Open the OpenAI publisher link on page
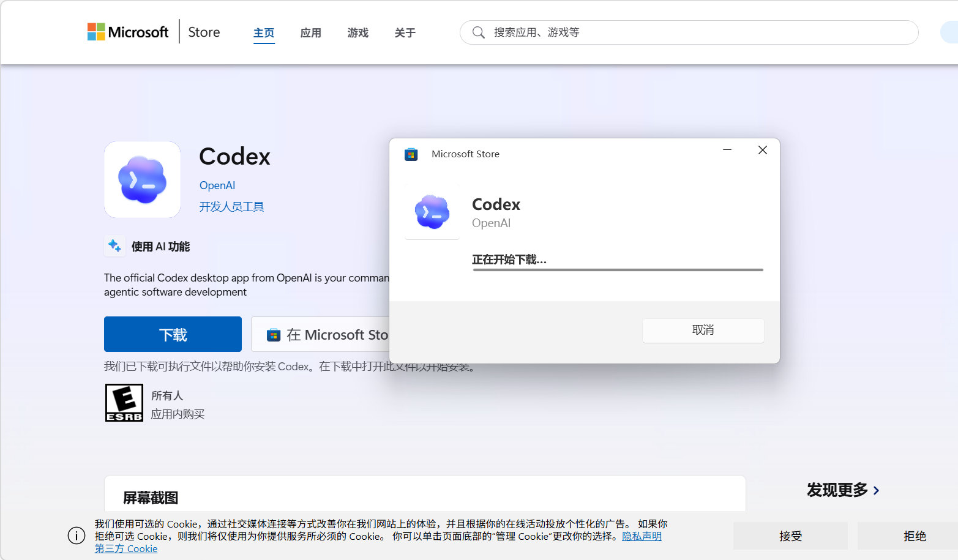Screen dimensions: 958x560 217,185
